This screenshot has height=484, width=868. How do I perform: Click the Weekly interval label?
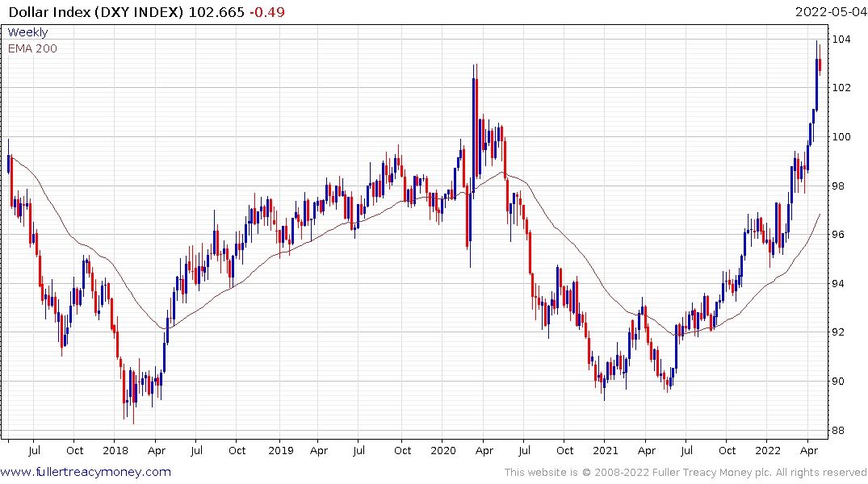click(27, 32)
